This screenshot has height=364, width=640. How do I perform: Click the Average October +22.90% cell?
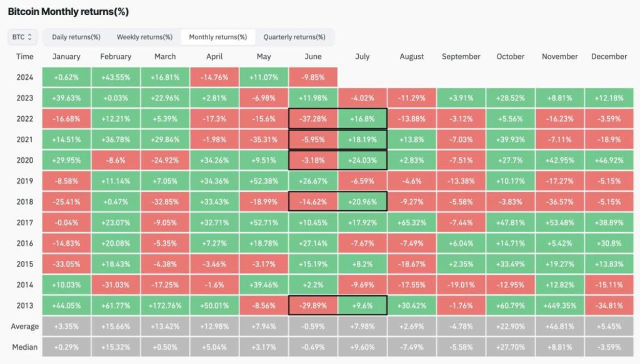[x=510, y=327]
